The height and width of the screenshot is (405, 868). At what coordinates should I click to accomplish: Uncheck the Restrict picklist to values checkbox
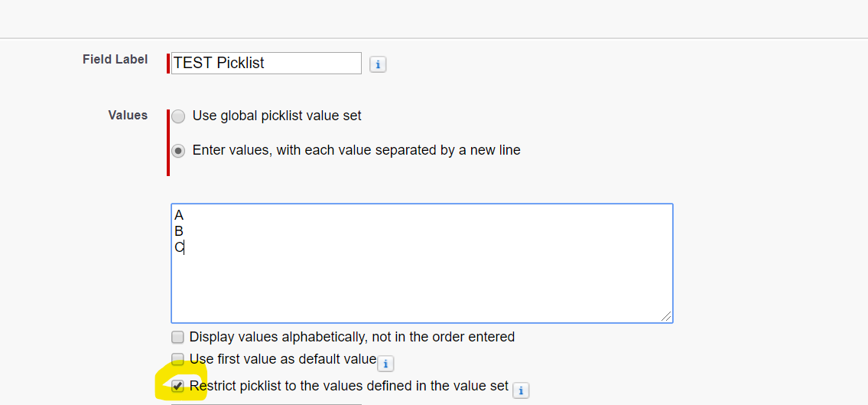[x=178, y=386]
